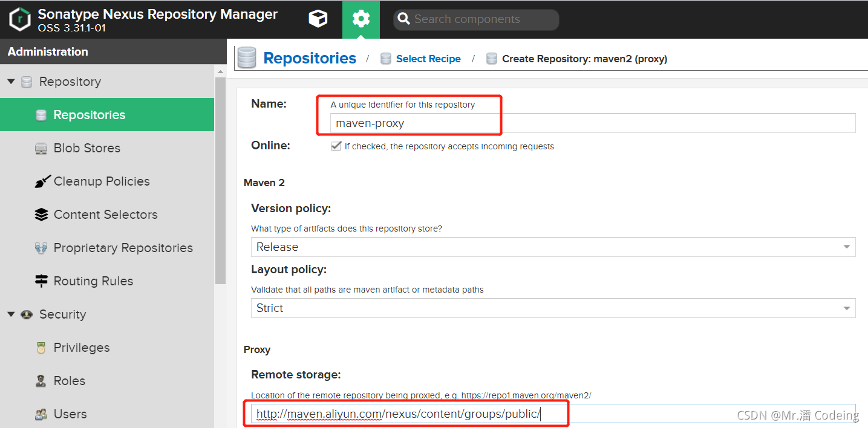Click the Maven 2 section heading
The width and height of the screenshot is (868, 428).
(x=264, y=183)
